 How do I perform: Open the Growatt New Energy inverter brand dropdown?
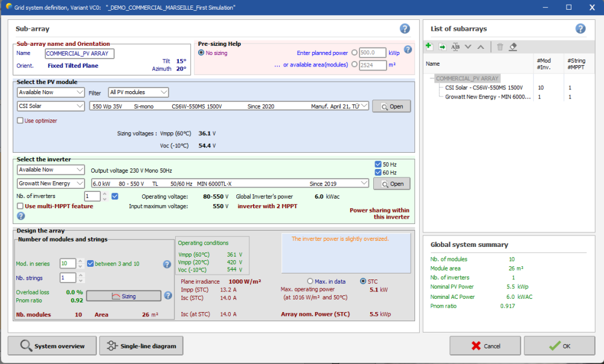(51, 184)
